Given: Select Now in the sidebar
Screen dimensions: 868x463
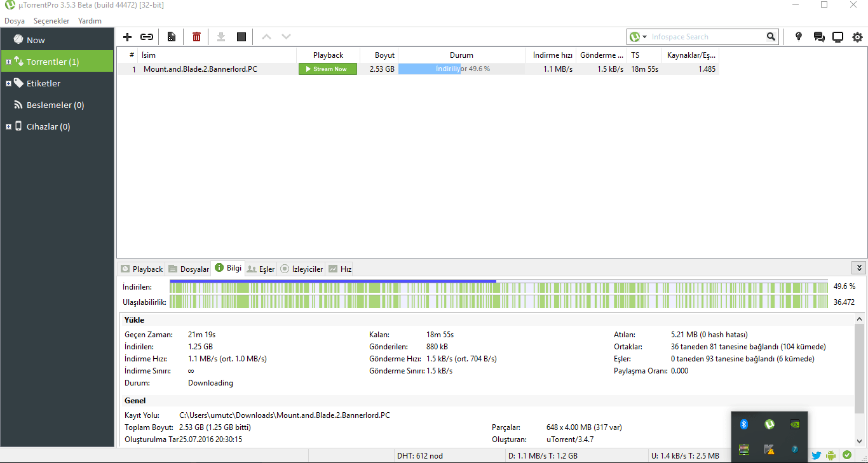Looking at the screenshot, I should pyautogui.click(x=57, y=40).
